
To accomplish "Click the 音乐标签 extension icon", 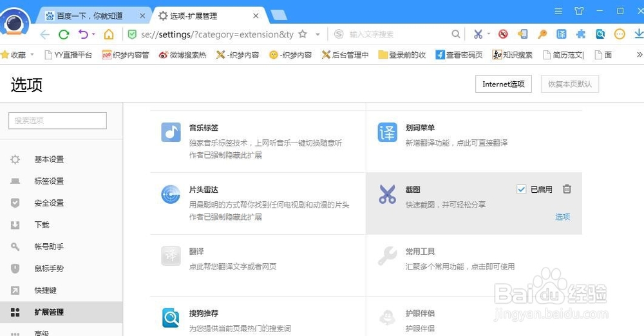I will tap(171, 132).
